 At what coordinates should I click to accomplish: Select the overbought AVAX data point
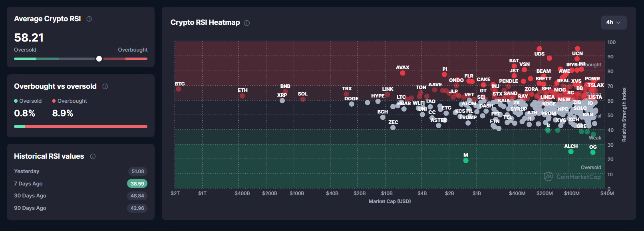402,73
